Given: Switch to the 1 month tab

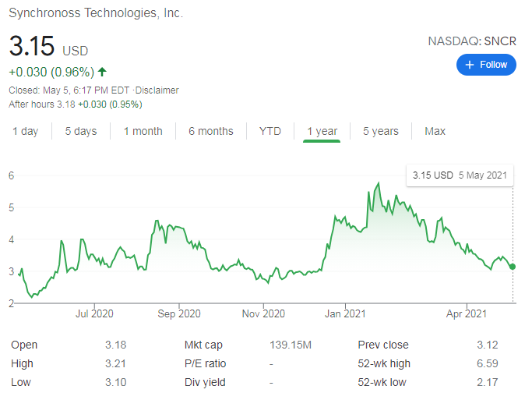Looking at the screenshot, I should point(143,131).
